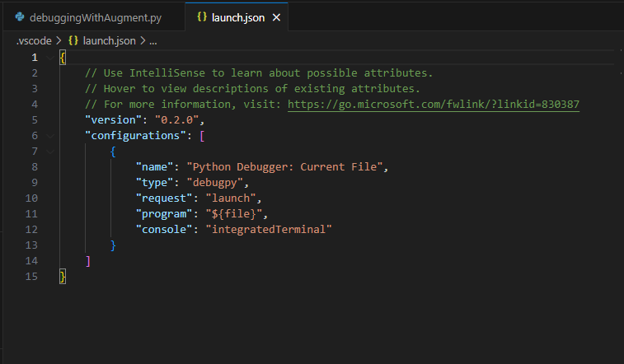Click the "request" key
624x364 pixels.
164,198
